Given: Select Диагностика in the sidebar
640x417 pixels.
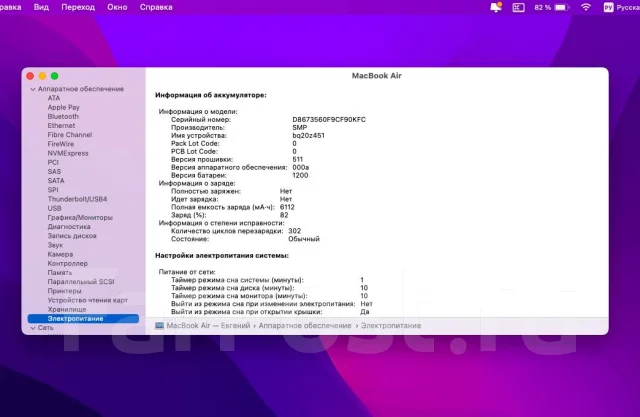Looking at the screenshot, I should [x=69, y=227].
